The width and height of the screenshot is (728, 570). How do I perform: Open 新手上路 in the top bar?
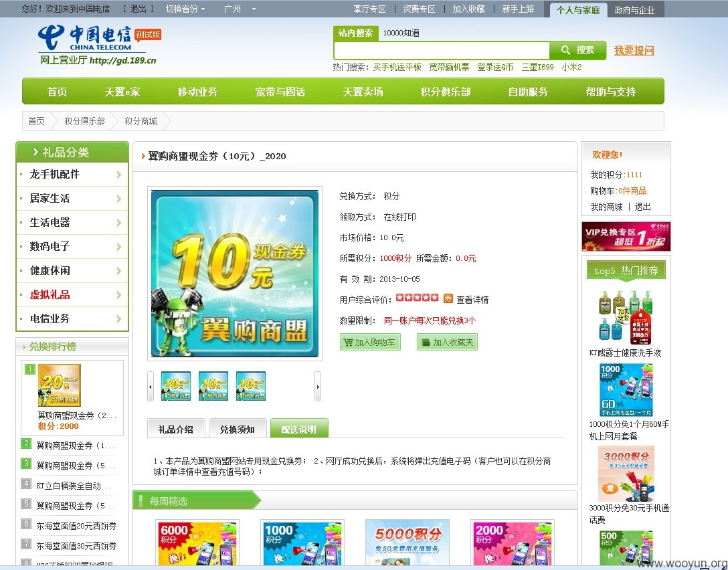pyautogui.click(x=518, y=9)
